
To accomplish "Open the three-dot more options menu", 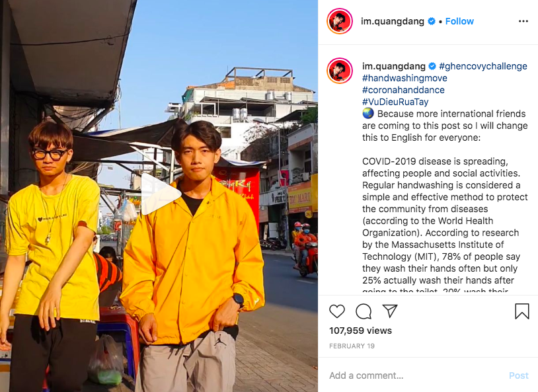I will click(x=523, y=21).
